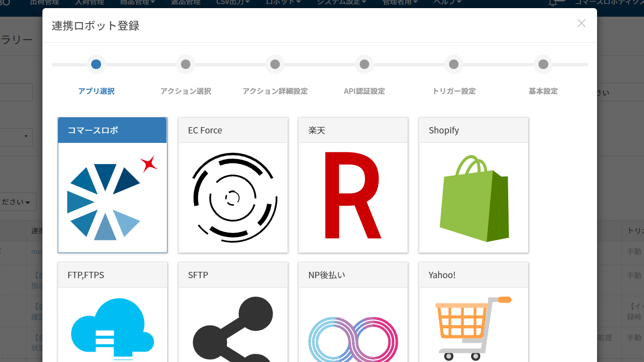Screen dimensions: 644x362
Task: Jump to the アクション詳細設定 step circle
Action: click(275, 64)
